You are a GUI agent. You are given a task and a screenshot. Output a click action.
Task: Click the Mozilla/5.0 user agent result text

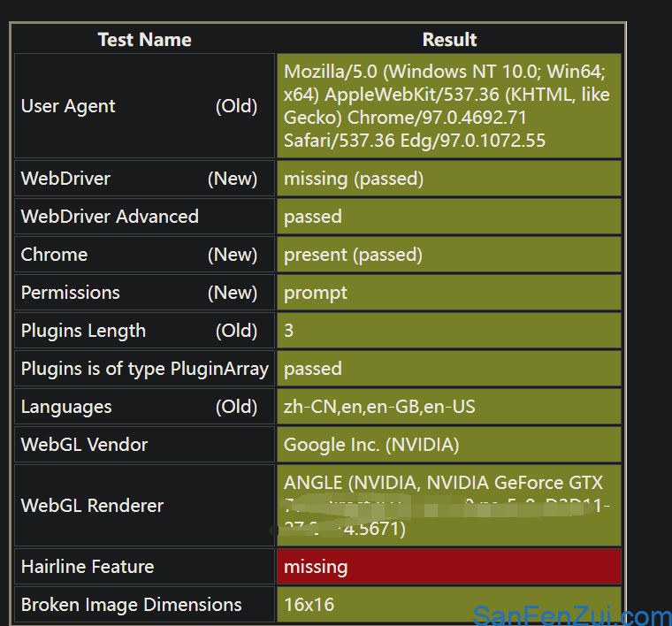(449, 106)
